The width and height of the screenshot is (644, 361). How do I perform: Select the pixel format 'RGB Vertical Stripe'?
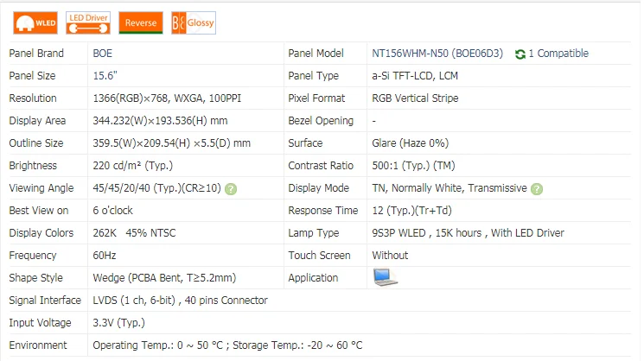pyautogui.click(x=415, y=98)
